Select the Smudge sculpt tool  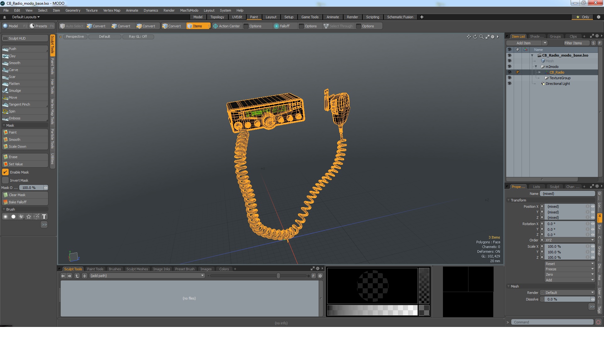pos(14,91)
